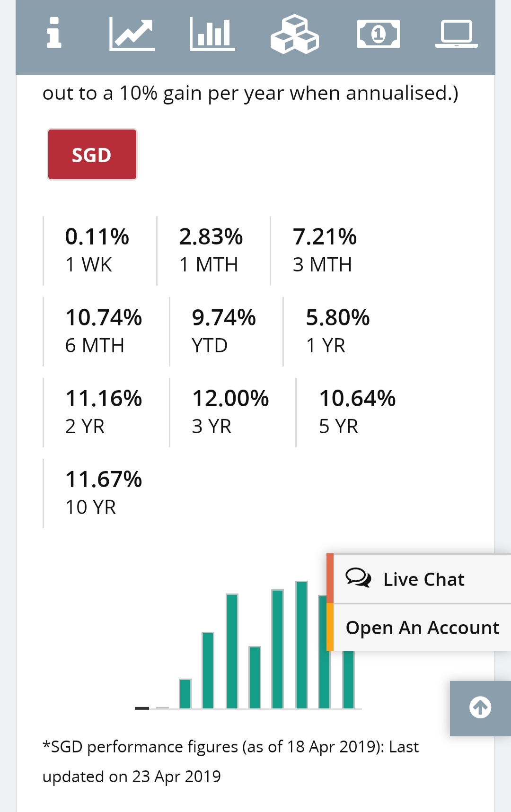Click the scroll-to-top arrow icon
Screen dimensions: 511x812
480,708
